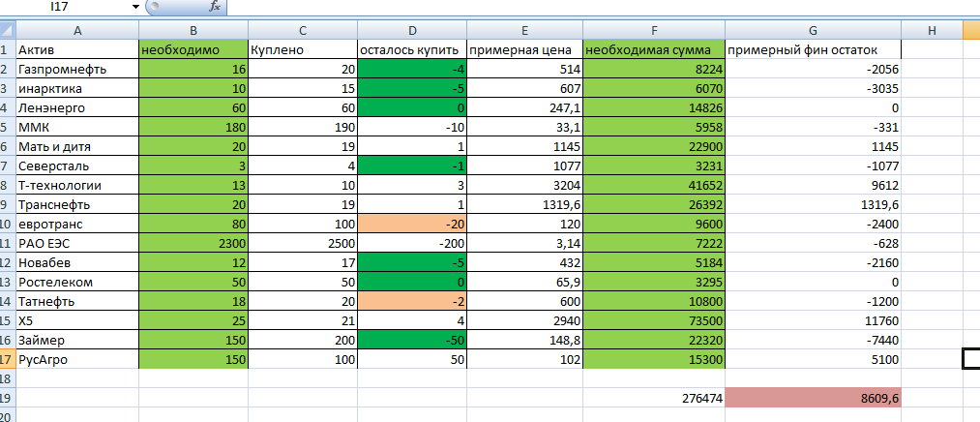Select the 'Мать и дитя' cell
Viewport: 980px width, 422px height.
click(76, 147)
